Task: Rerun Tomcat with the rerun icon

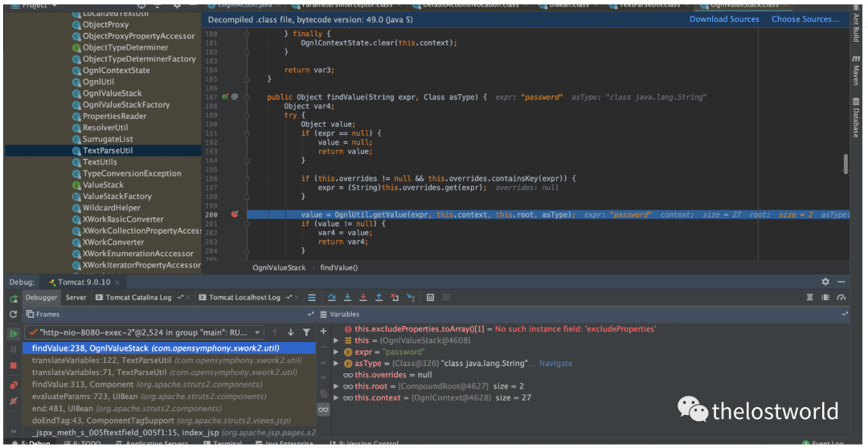Action: tap(14, 298)
